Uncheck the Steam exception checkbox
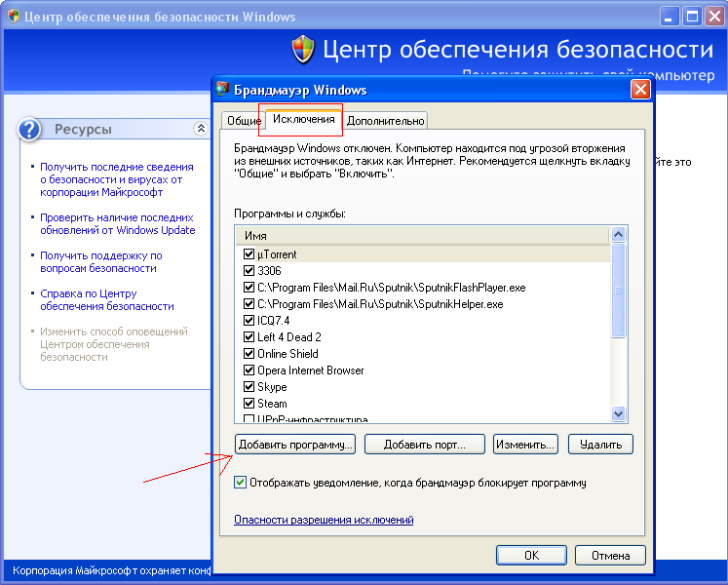 click(x=249, y=404)
